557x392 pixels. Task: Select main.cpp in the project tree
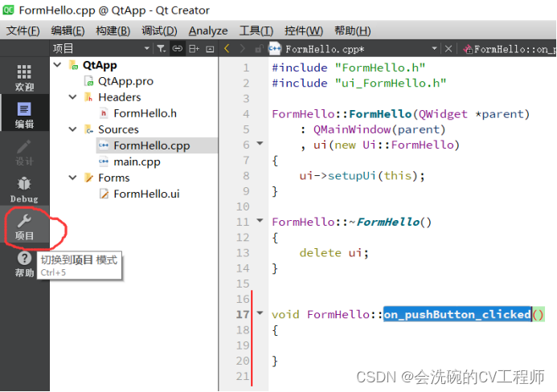[137, 162]
